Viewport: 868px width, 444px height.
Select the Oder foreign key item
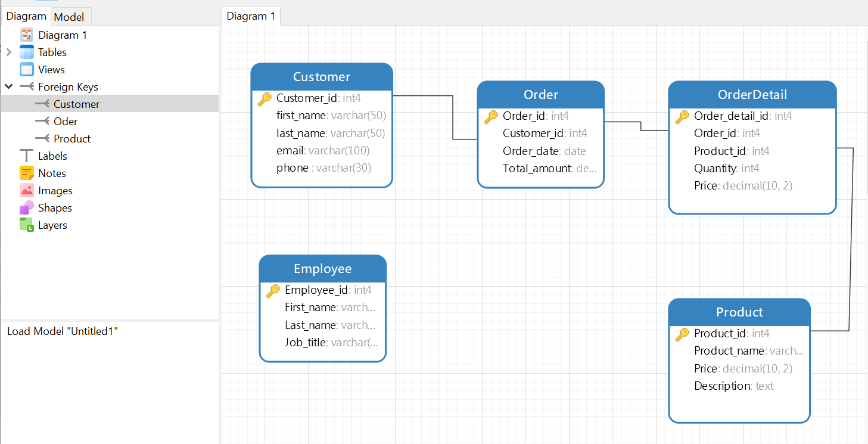point(65,122)
